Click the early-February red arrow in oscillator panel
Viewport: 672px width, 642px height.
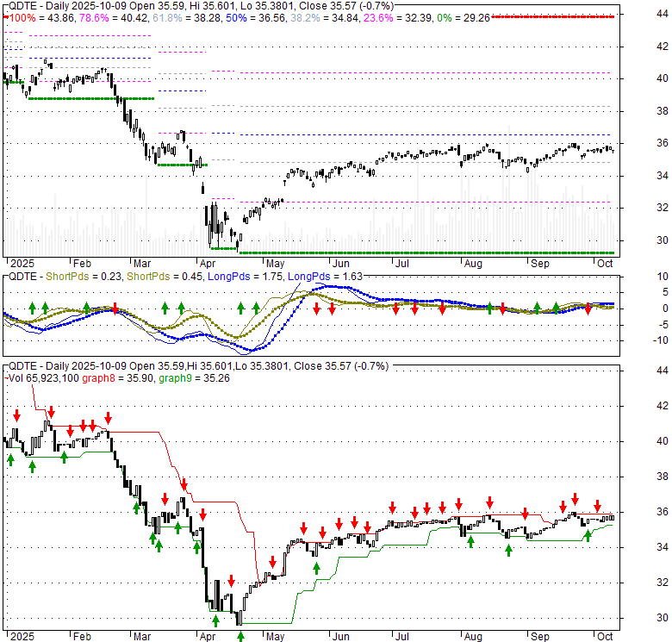[114, 308]
